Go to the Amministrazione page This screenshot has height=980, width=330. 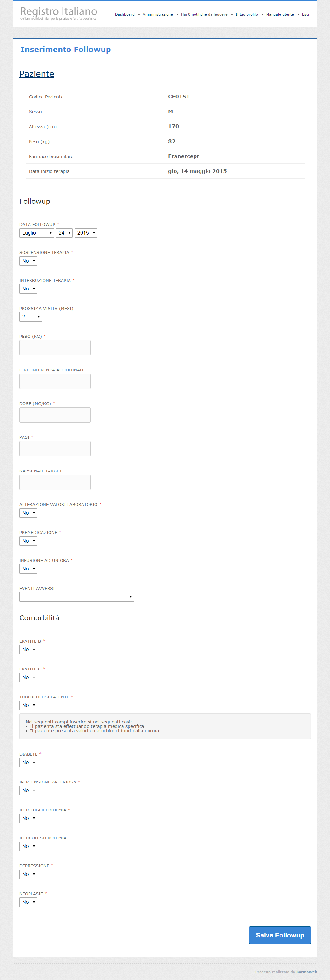158,15
